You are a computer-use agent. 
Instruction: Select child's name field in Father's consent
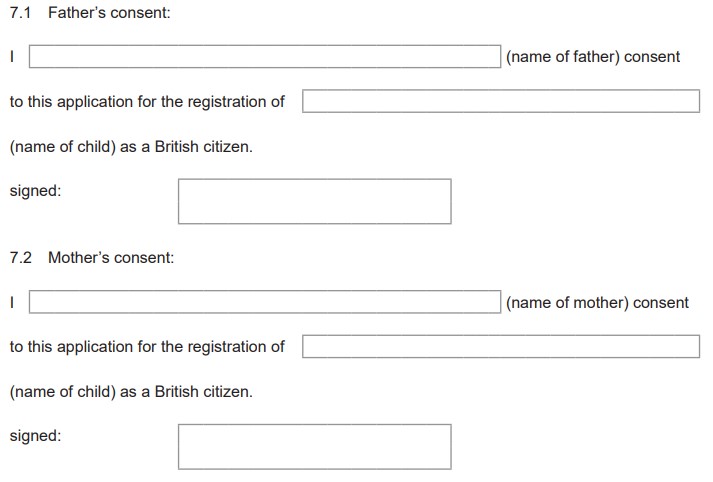click(x=500, y=101)
